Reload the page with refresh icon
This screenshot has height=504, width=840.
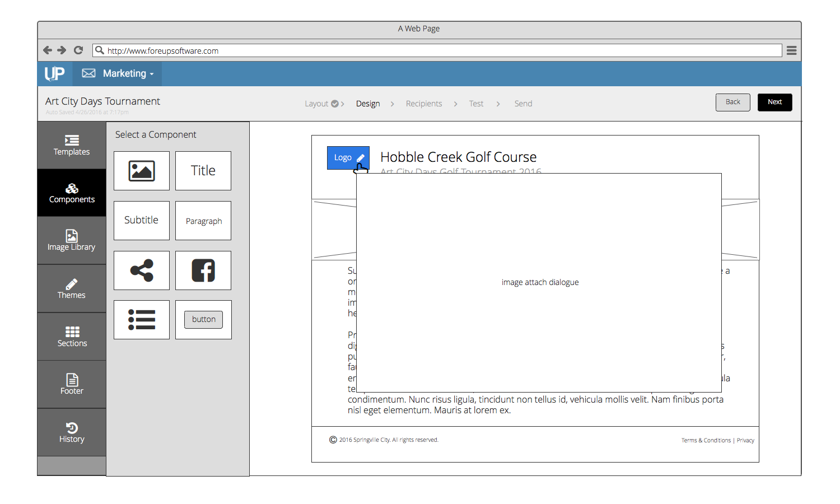[x=78, y=50]
